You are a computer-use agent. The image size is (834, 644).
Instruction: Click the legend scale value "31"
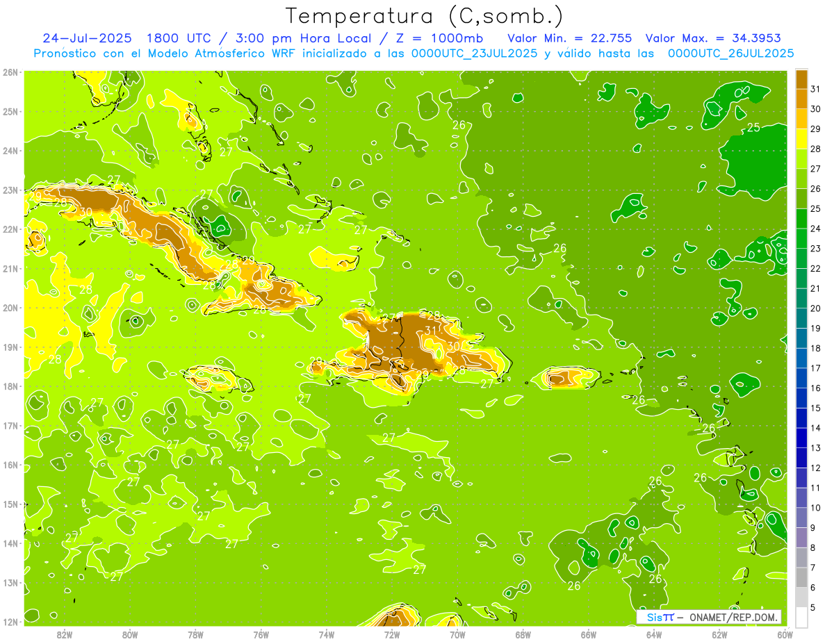click(x=816, y=89)
